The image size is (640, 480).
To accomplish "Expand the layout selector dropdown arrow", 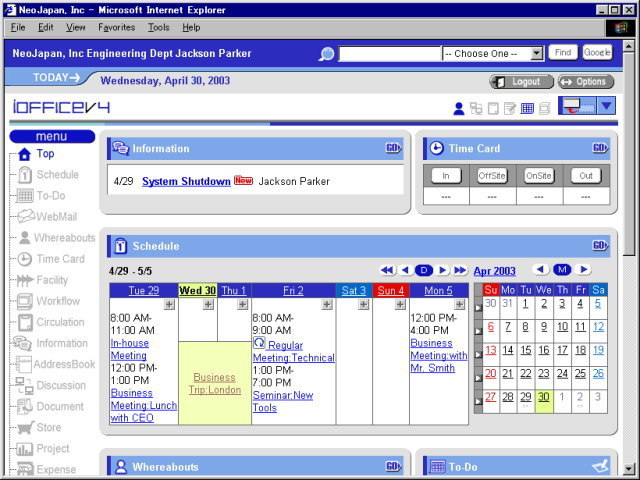I will tap(606, 106).
